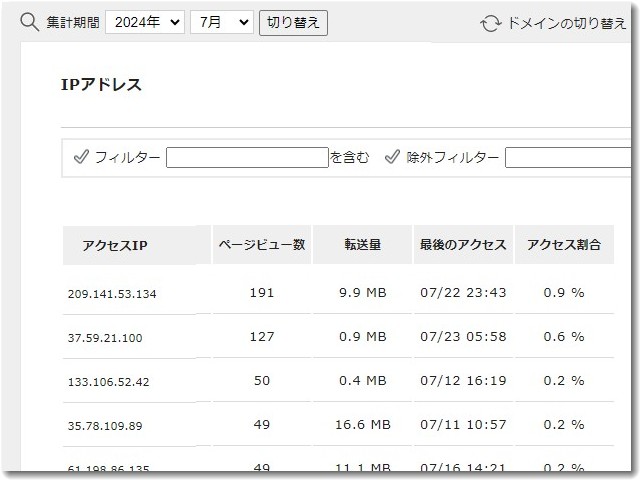
Task: Sort by 最後のアクセス column header
Action: 463,244
